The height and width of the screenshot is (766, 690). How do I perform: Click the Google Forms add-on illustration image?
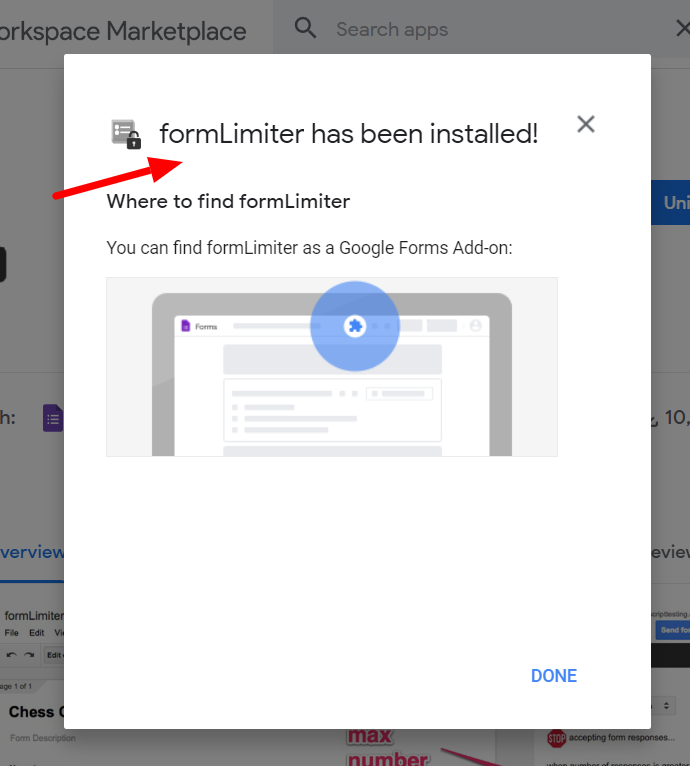[332, 367]
